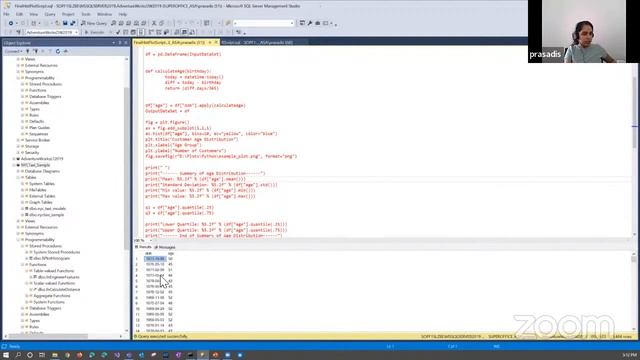Click the New Query toolbar button
The height and width of the screenshot is (360, 640).
(93, 23)
